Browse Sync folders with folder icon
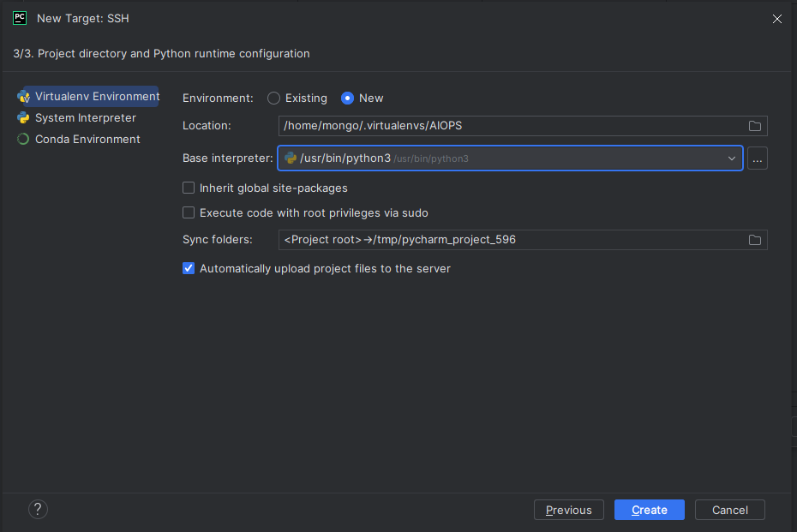Image resolution: width=797 pixels, height=532 pixels. point(755,240)
